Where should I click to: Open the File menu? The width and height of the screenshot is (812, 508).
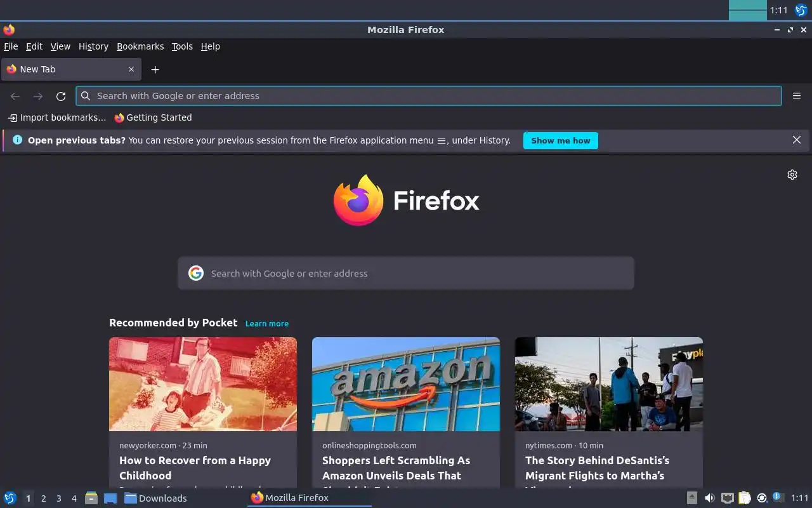point(11,46)
